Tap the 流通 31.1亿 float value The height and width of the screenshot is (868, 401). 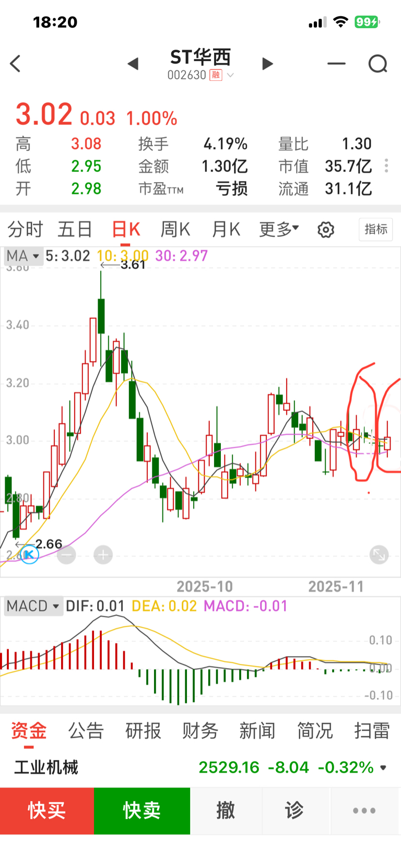coord(348,189)
